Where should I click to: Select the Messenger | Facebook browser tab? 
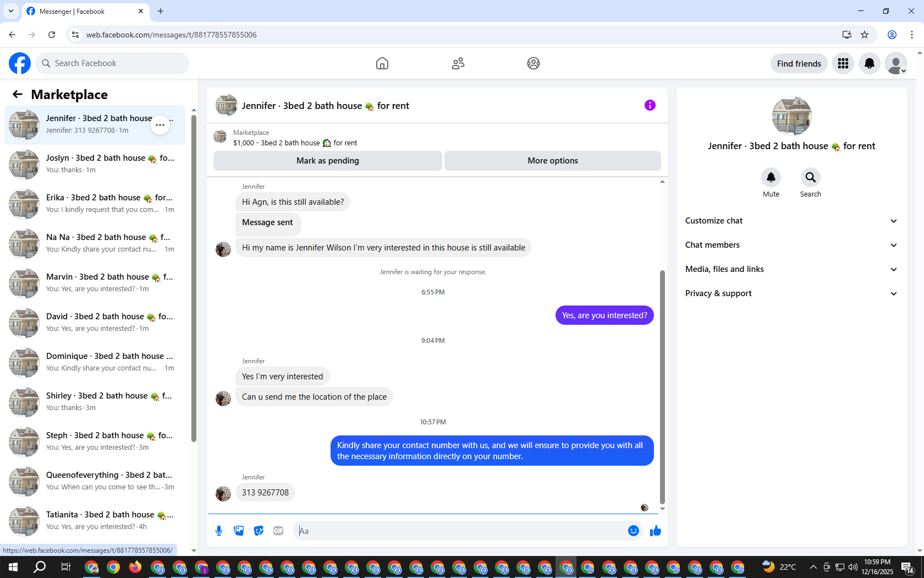[85, 12]
